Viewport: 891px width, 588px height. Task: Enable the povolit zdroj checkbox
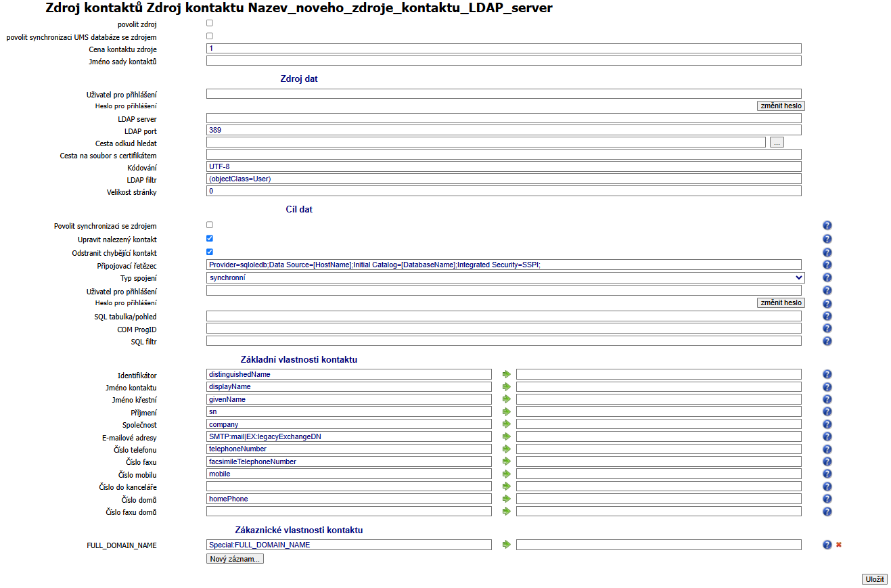(x=209, y=23)
